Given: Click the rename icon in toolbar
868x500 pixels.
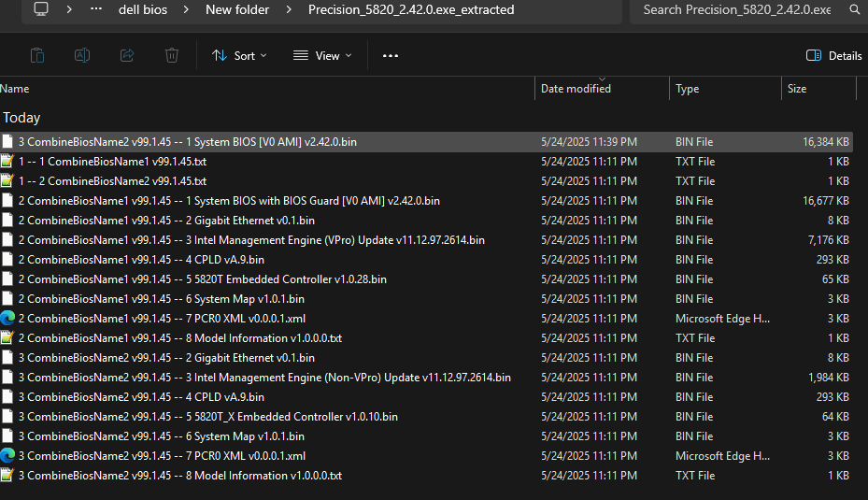Looking at the screenshot, I should [82, 55].
